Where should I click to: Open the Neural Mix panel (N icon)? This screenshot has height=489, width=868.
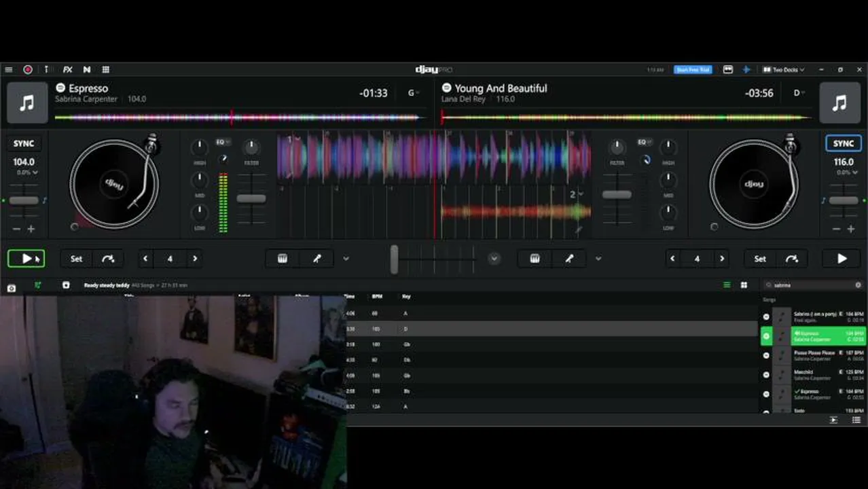[87, 69]
